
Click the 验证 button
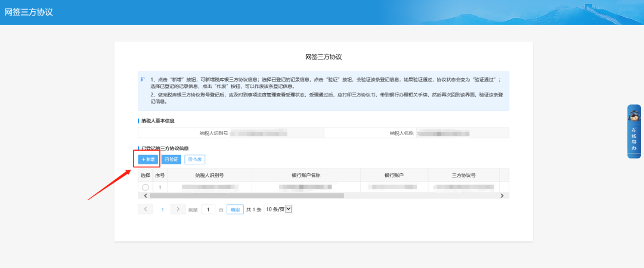(x=171, y=159)
